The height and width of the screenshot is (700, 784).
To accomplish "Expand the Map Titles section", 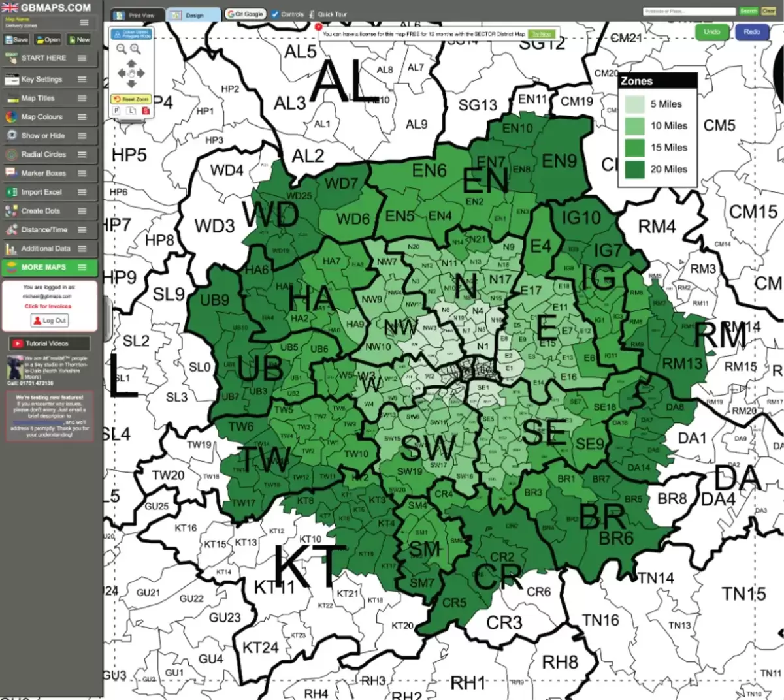I will (x=82, y=99).
